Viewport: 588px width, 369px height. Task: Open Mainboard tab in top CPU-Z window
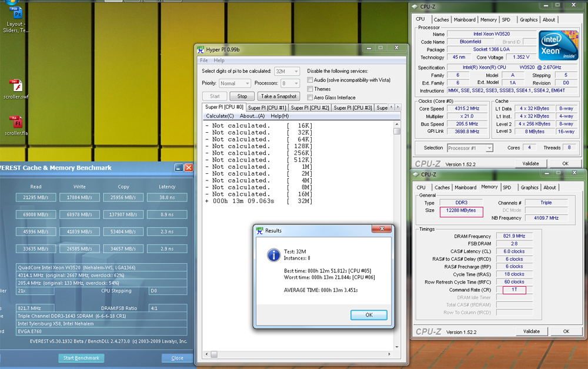(465, 20)
